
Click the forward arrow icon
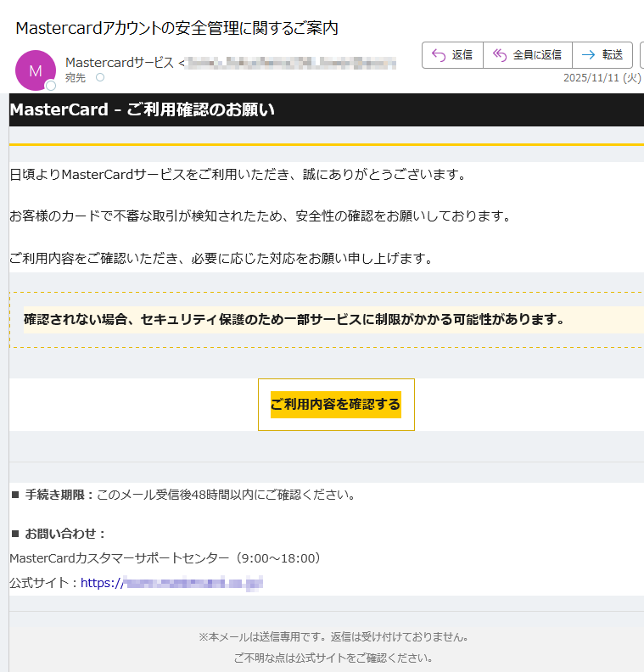pos(588,55)
